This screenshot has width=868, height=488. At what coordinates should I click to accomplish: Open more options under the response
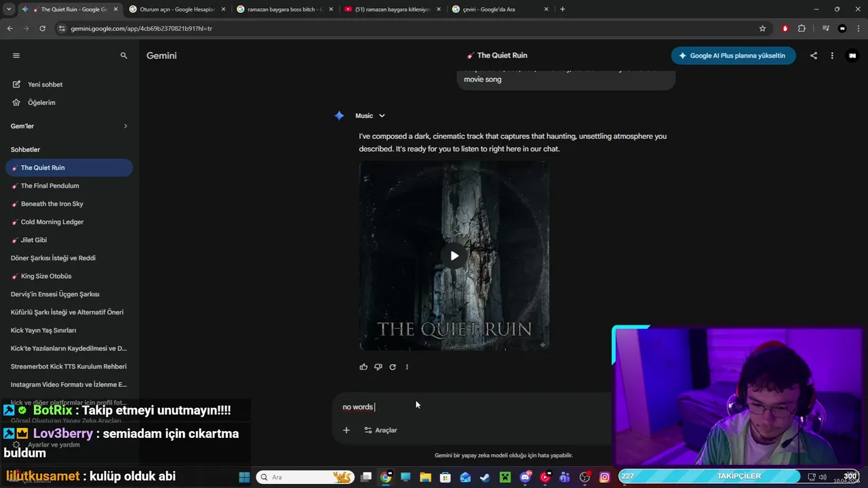click(x=407, y=367)
